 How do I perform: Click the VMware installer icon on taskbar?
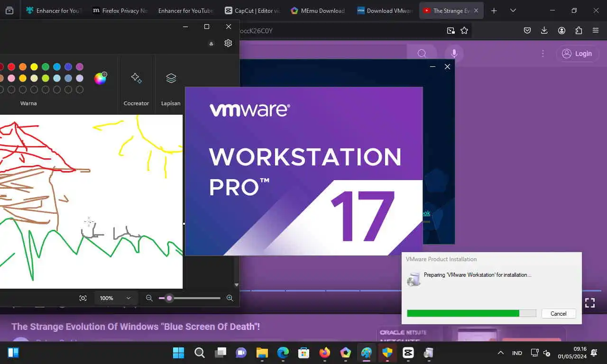[x=429, y=353]
